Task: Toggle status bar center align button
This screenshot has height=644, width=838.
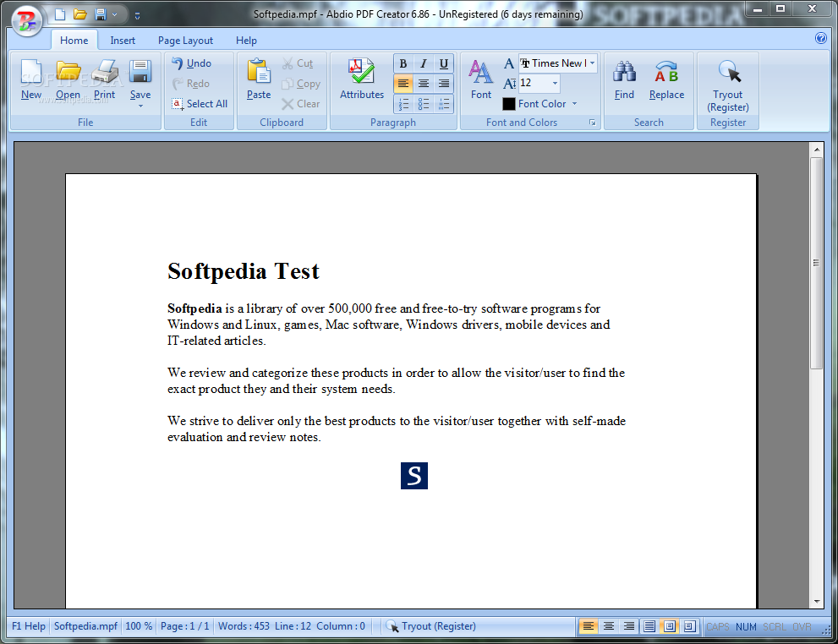Action: click(x=609, y=626)
